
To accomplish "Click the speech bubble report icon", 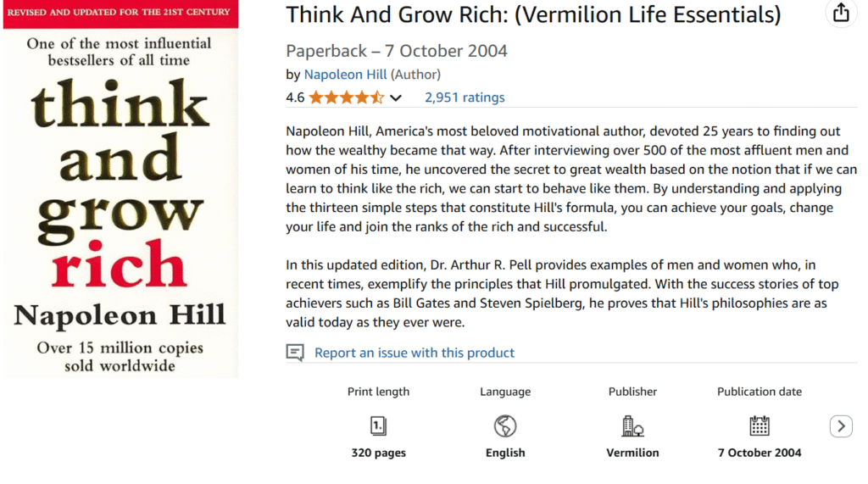I will [295, 353].
